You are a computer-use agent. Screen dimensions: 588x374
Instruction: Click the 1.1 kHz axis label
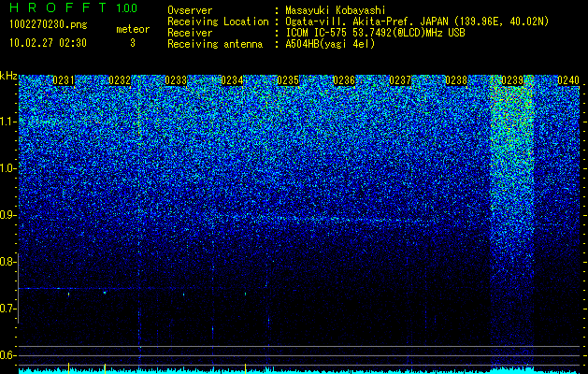[x=7, y=122]
